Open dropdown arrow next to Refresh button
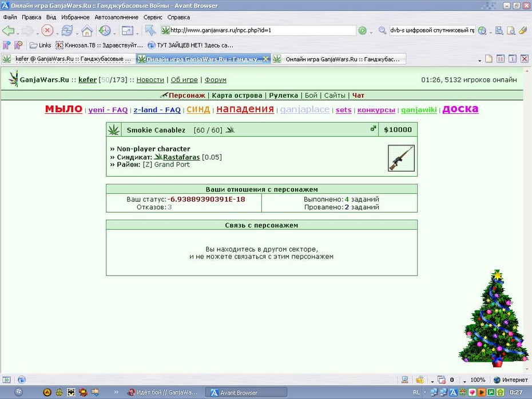Viewport: 532px width, 399px height. tap(77, 33)
